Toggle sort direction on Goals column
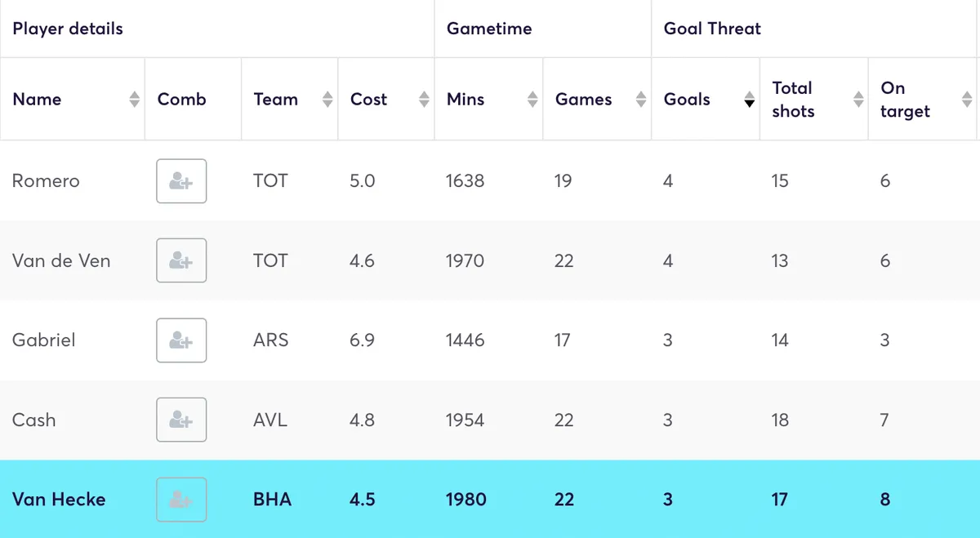Viewport: 980px width, 538px height. coord(749,99)
